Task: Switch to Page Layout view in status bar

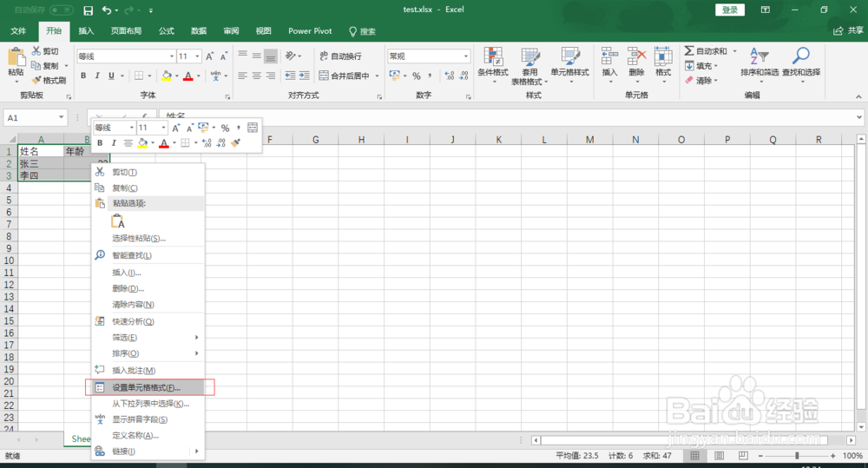Action: pyautogui.click(x=719, y=456)
